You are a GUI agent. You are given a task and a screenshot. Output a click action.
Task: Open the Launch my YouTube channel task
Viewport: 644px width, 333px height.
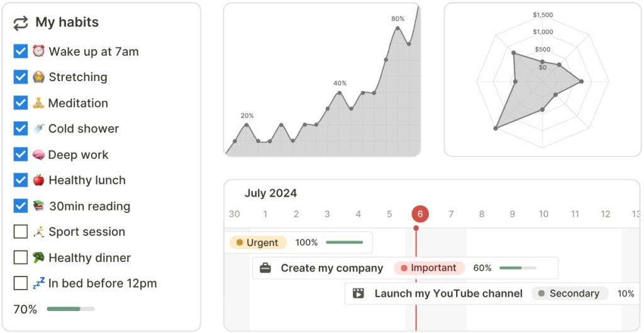(x=448, y=293)
